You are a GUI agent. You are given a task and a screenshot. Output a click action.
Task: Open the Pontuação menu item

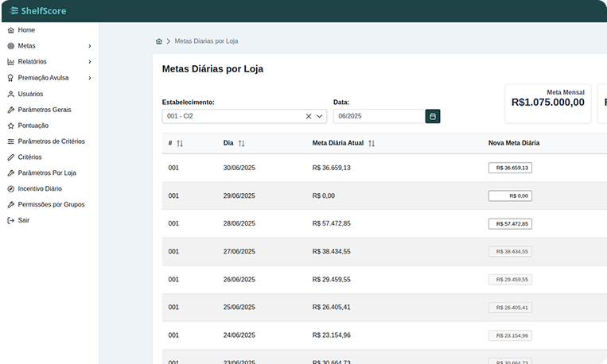click(33, 126)
